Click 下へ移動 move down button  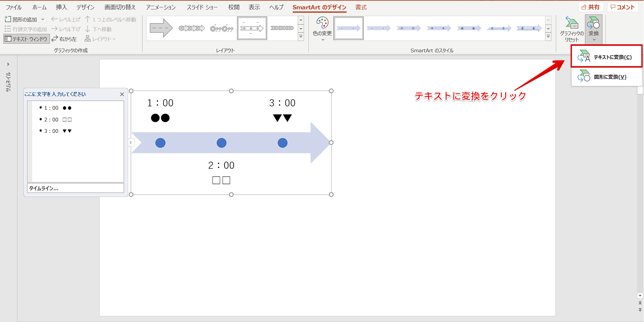[98, 29]
